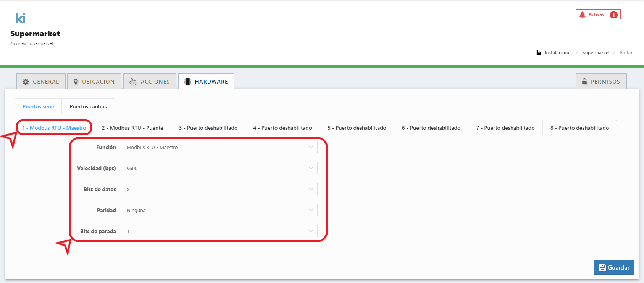Click the location pin icon on Ubicación

(76, 82)
